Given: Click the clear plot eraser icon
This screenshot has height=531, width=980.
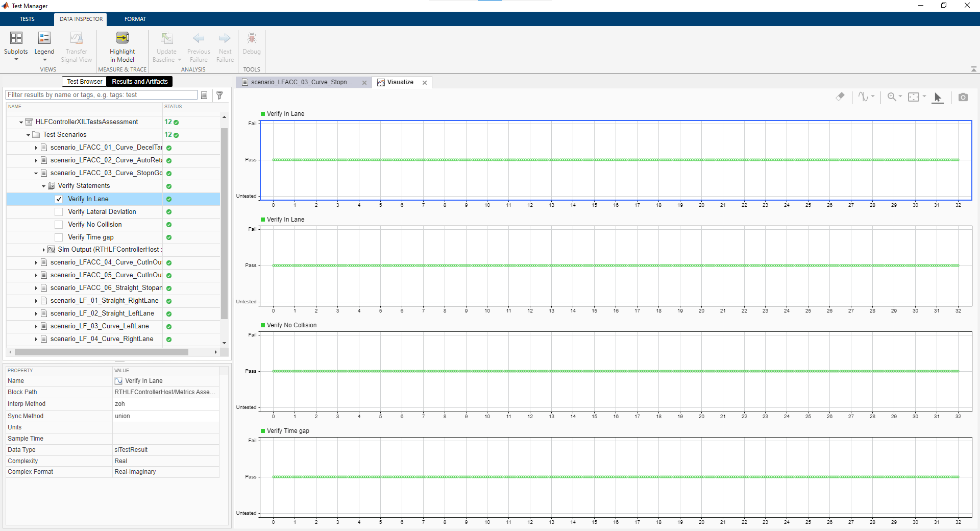Looking at the screenshot, I should 840,96.
